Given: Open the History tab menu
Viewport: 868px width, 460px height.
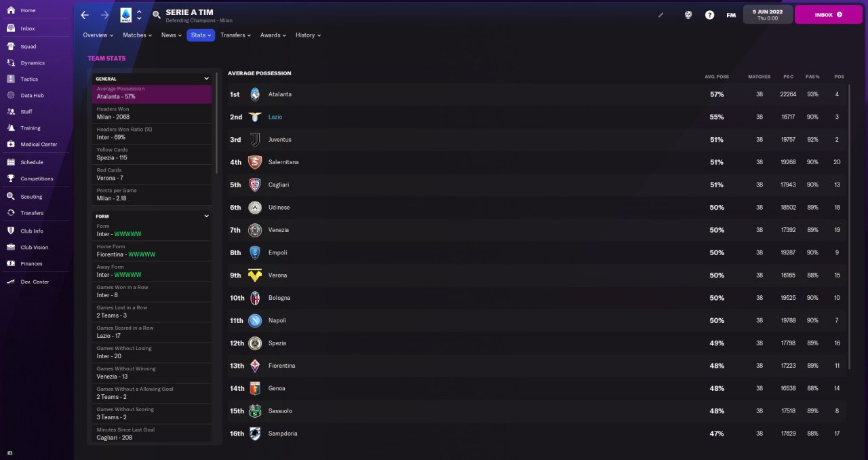Looking at the screenshot, I should click(308, 35).
